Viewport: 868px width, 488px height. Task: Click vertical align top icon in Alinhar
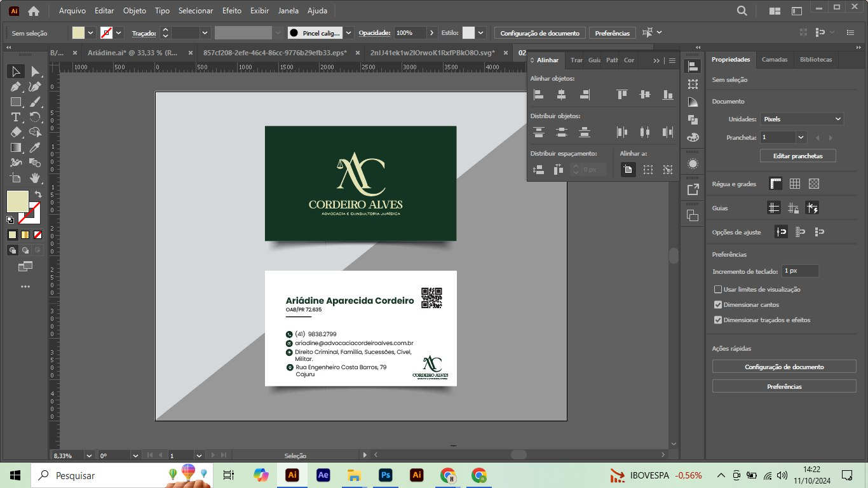(x=621, y=95)
